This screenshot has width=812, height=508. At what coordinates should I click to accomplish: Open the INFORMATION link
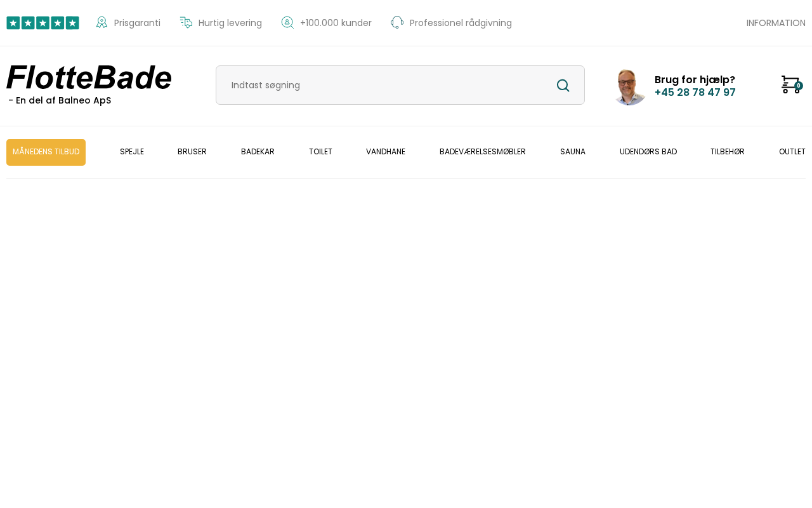pyautogui.click(x=776, y=23)
